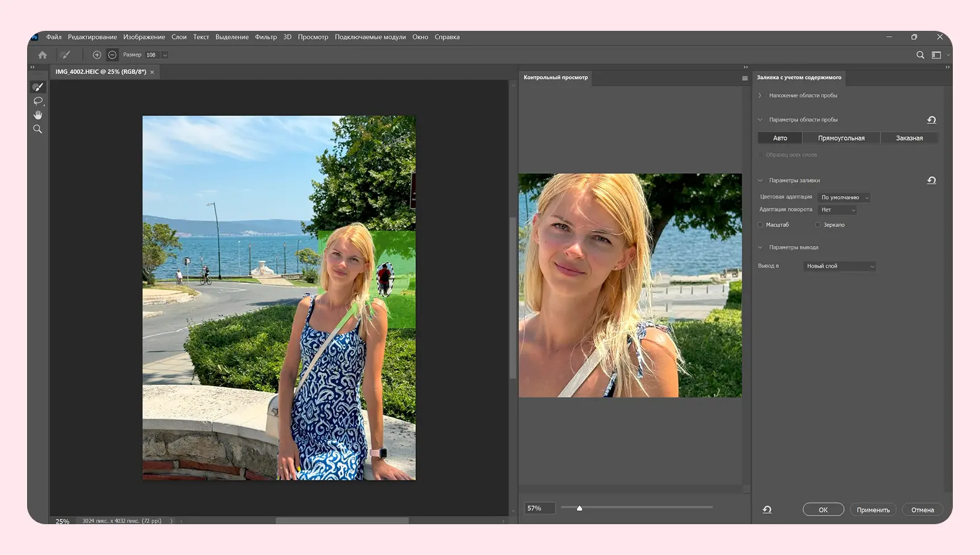Reset Параметры области пробы settings
Screen dimensions: 980x555
click(932, 120)
